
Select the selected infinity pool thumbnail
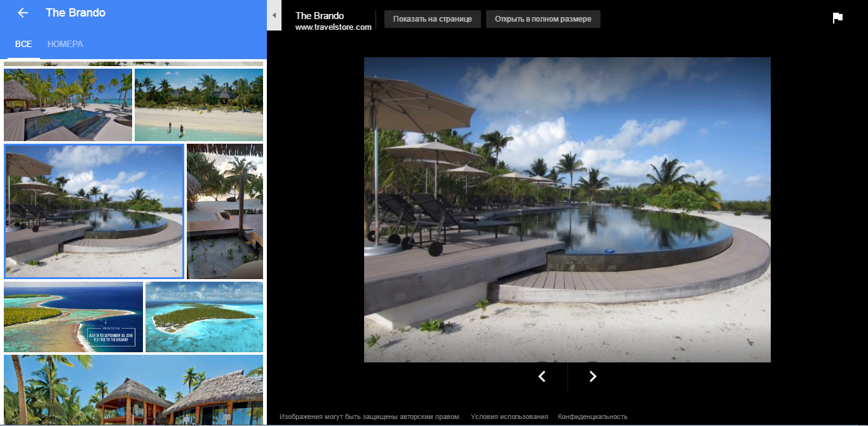94,211
